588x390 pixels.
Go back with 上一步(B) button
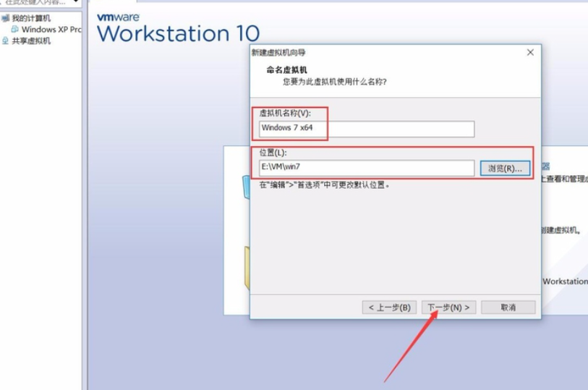(389, 308)
